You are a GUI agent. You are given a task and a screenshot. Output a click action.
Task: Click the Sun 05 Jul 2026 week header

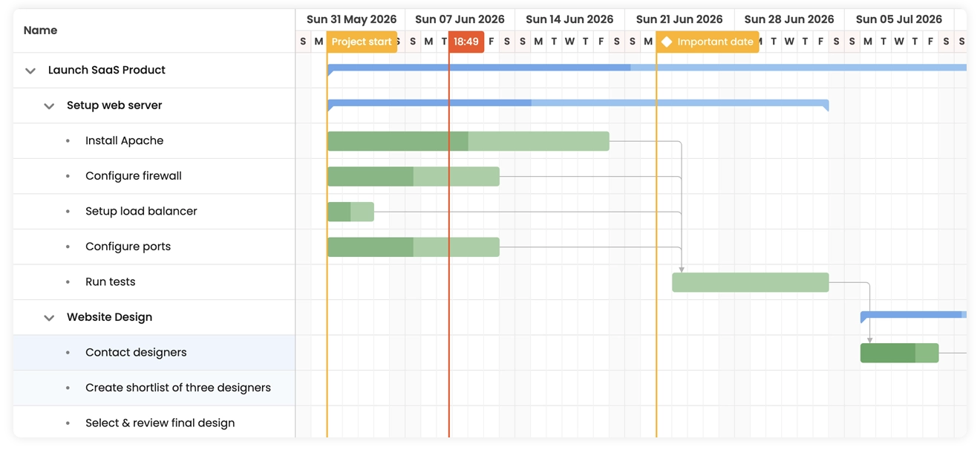pos(899,19)
